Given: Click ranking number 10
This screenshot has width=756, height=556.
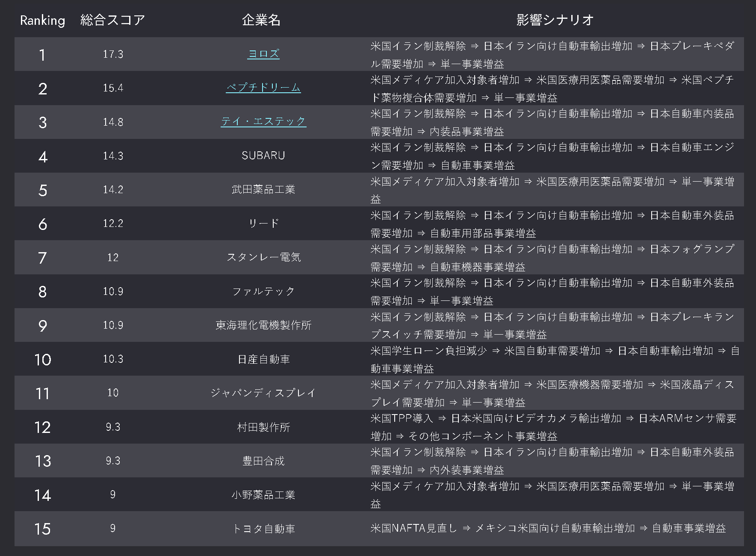Looking at the screenshot, I should coord(43,359).
